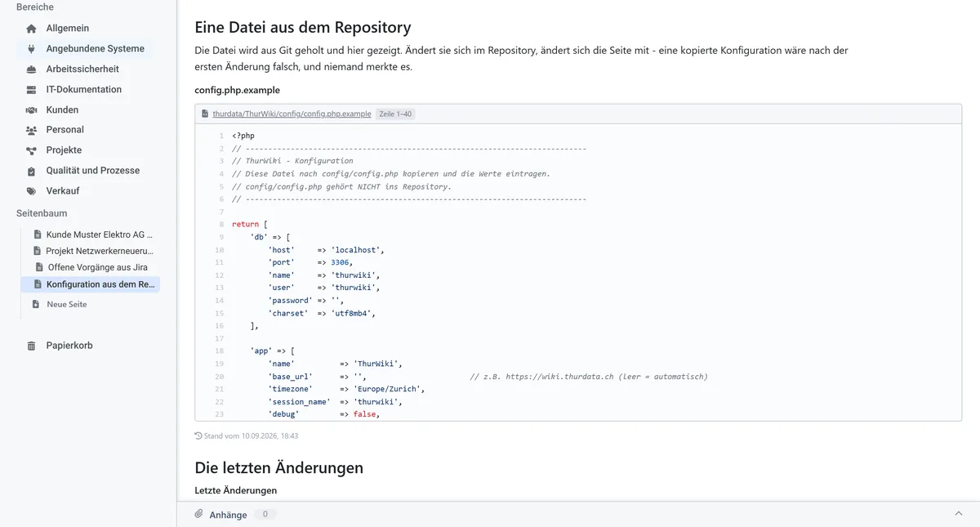
Task: Click the trash icon beside Papierkorb
Action: tap(31, 346)
